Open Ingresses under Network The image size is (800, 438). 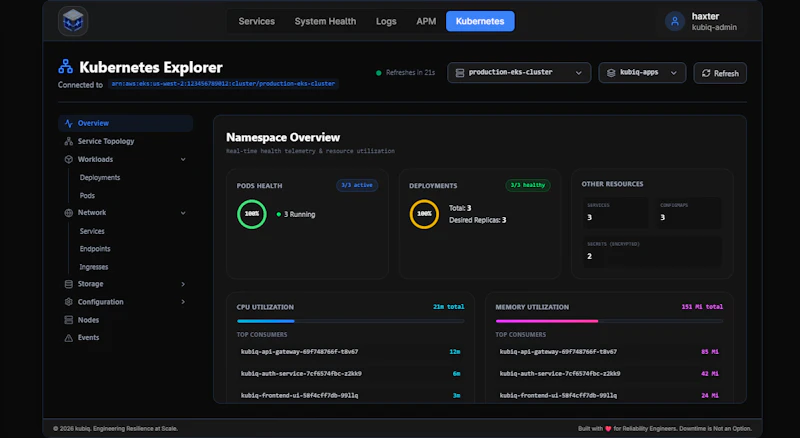click(x=94, y=267)
